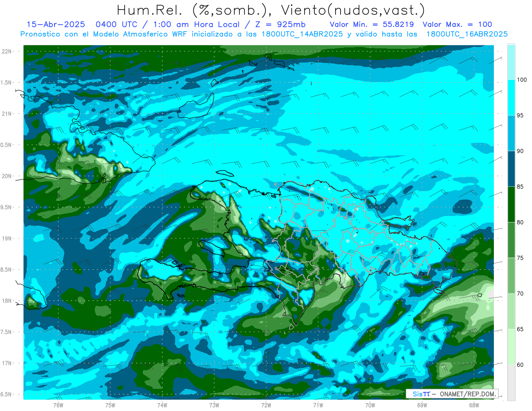Select the valid-until time '1800UTC_16ABR2025'
Viewport: 532px width, 411px height.
coord(466,34)
